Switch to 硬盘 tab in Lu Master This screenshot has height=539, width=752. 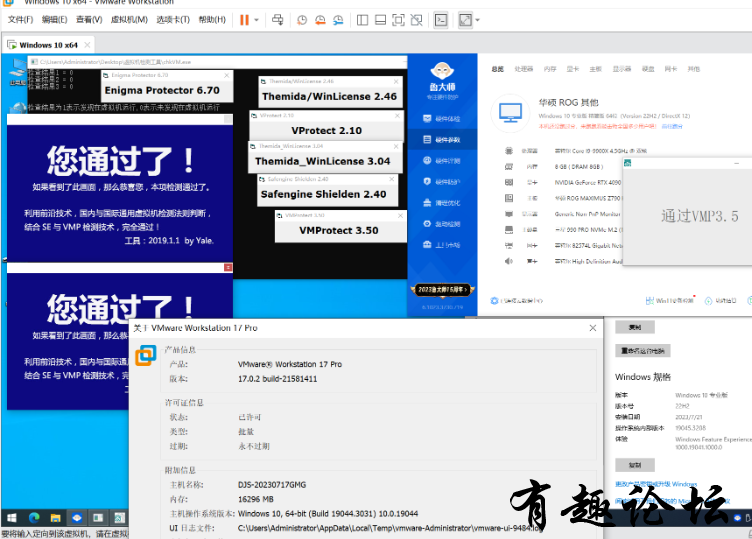(648, 69)
